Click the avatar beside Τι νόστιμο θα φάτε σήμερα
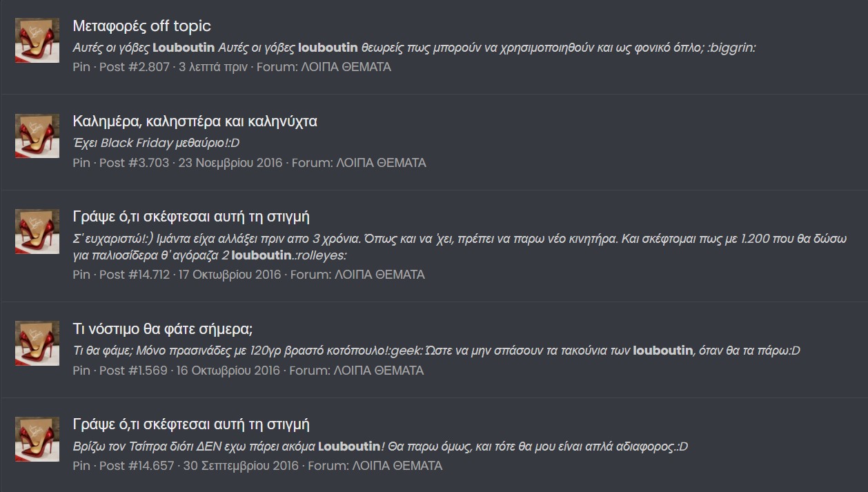Image resolution: width=868 pixels, height=492 pixels. (37, 344)
